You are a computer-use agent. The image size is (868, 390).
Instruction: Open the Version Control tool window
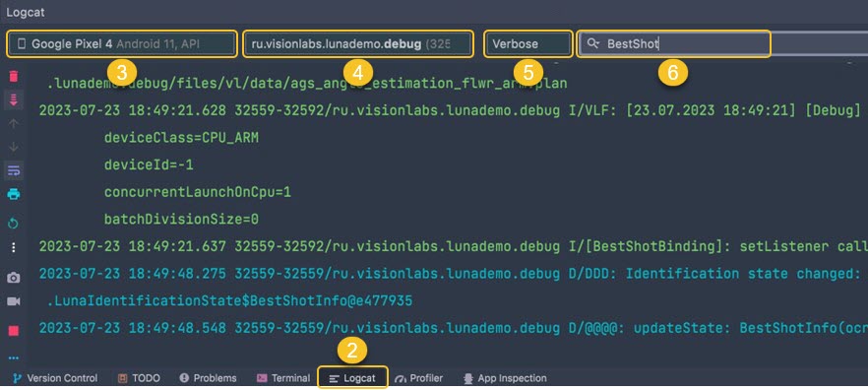coord(55,378)
